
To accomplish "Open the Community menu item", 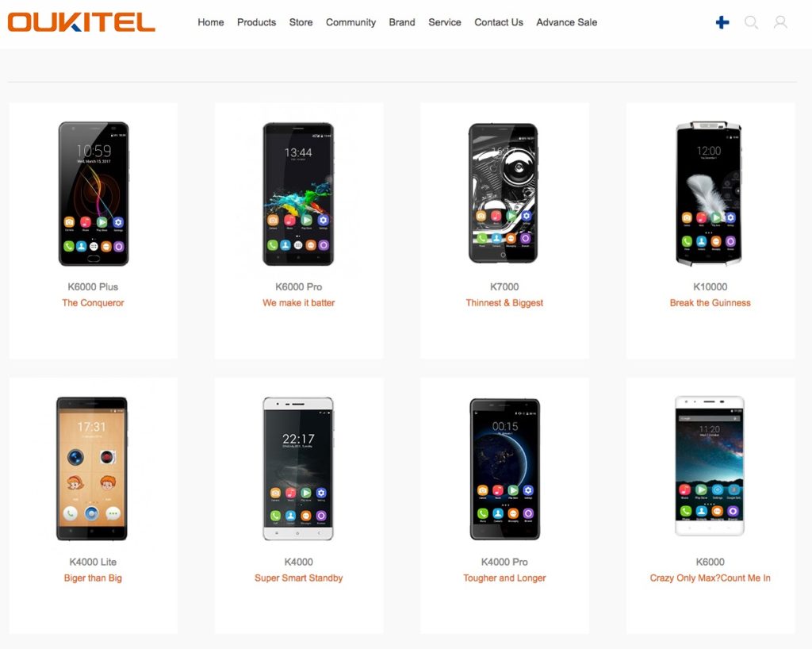I will coord(350,22).
